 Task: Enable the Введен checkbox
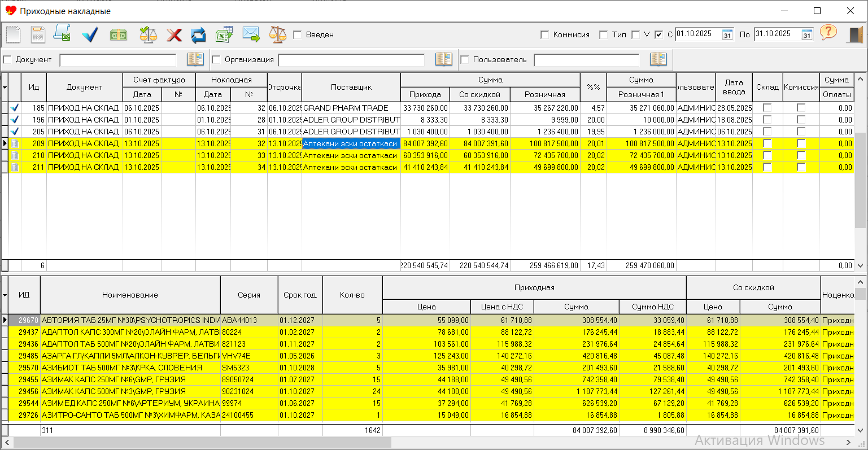pyautogui.click(x=298, y=35)
